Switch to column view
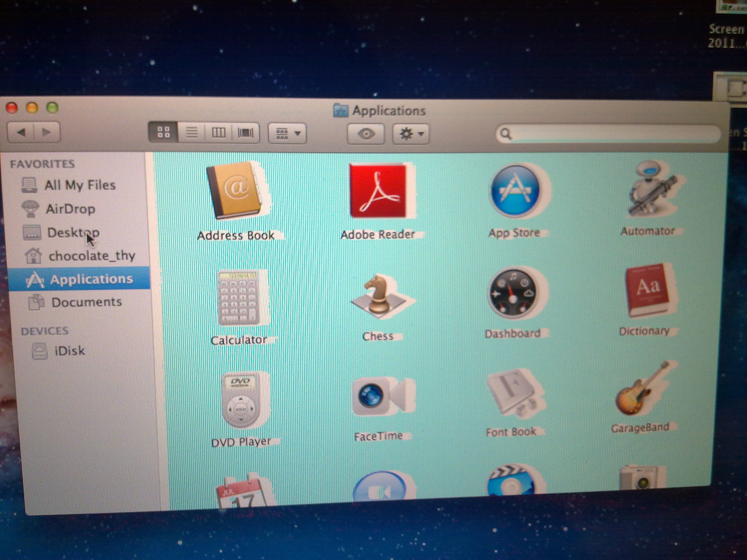747x560 pixels. pos(218,132)
